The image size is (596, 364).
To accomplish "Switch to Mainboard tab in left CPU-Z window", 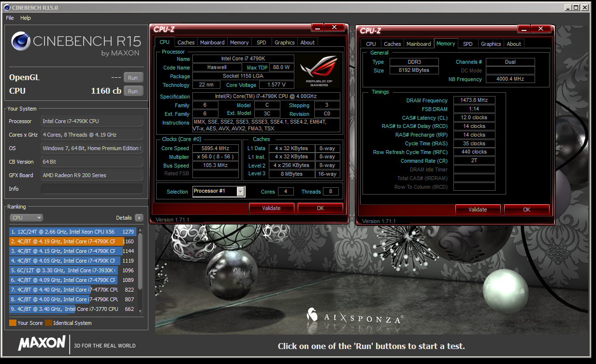I will [212, 42].
